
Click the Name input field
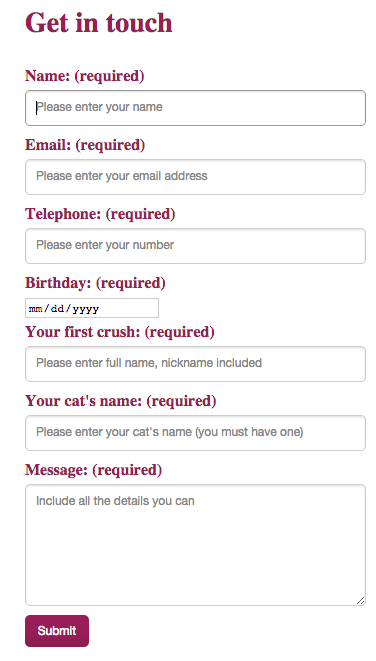click(x=195, y=107)
